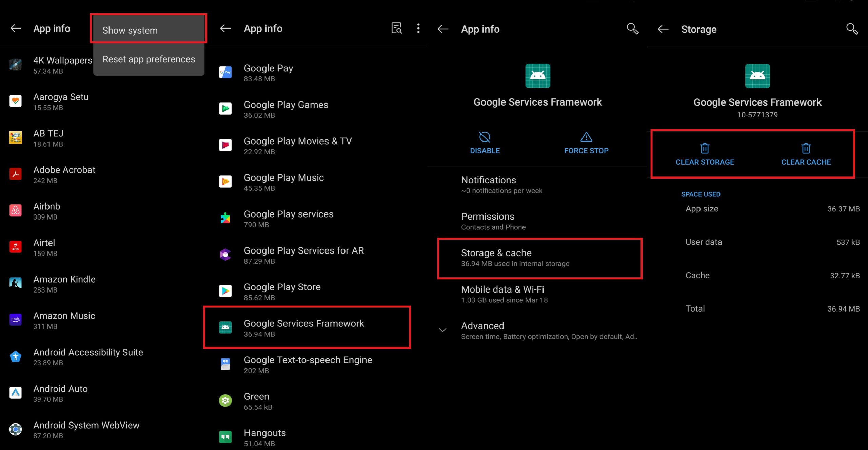Open Google Services Framework list entry
Viewport: 868px width, 450px height.
point(307,327)
